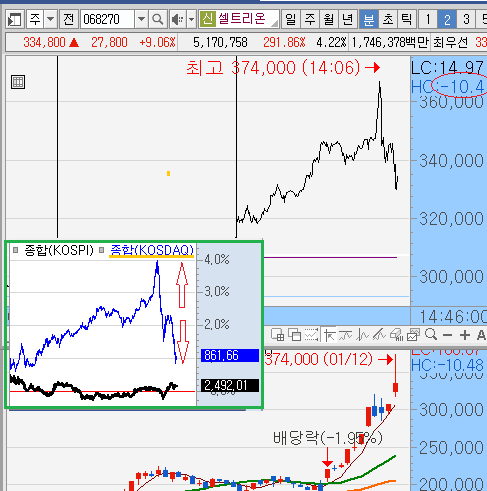Viewport: 487px width, 491px height.
Task: Click the trading value 1,746,378백만
Action: click(390, 42)
